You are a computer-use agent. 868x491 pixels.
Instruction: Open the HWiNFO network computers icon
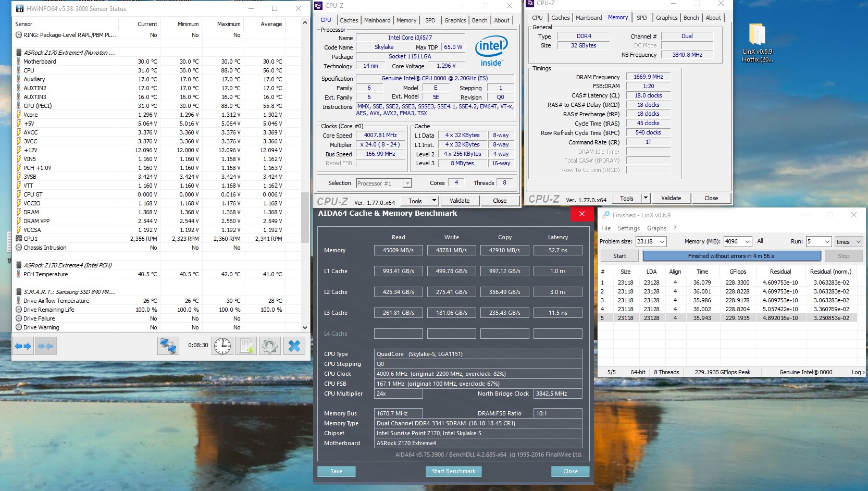coord(168,346)
